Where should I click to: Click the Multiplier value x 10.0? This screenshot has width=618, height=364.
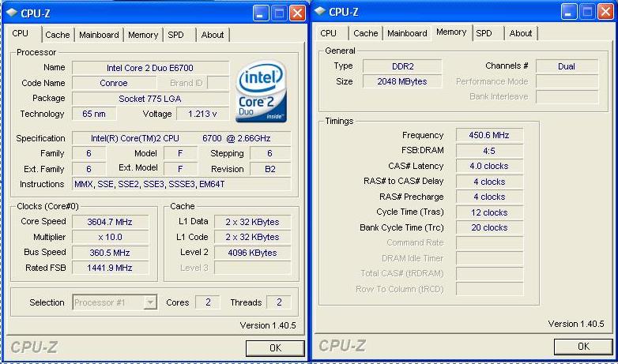coord(110,237)
